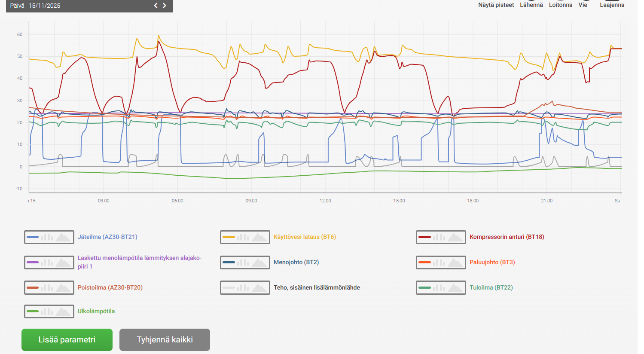Open the Vie export options
The width and height of the screenshot is (644, 354).
(x=583, y=5)
